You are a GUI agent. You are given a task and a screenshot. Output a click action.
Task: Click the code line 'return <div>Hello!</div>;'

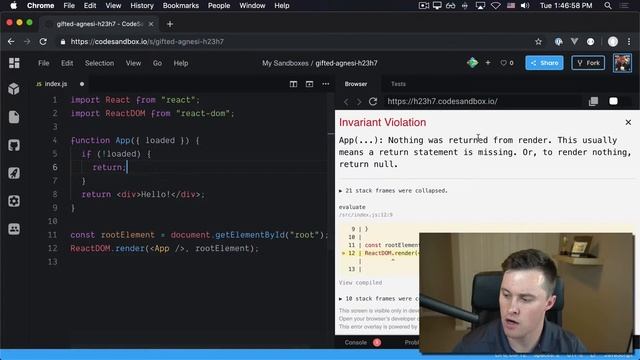(143, 194)
